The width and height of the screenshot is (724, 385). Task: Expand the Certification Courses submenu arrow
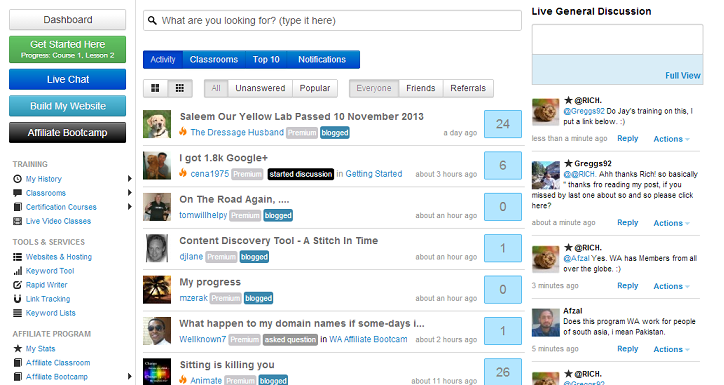coord(130,207)
